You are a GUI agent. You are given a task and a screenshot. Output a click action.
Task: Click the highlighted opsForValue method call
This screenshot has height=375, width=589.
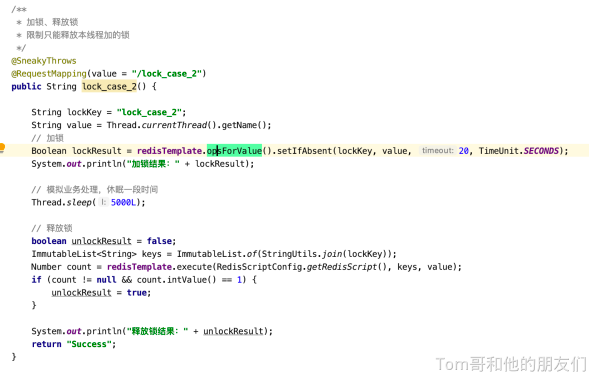point(234,151)
